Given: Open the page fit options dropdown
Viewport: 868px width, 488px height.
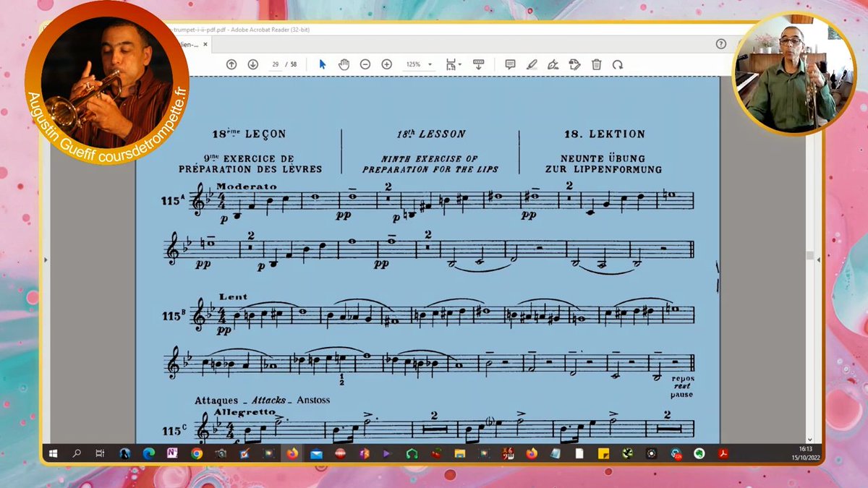Looking at the screenshot, I should pyautogui.click(x=454, y=64).
